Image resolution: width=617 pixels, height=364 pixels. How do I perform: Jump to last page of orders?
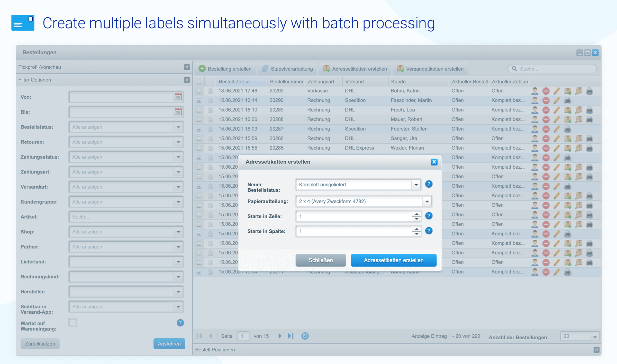click(291, 336)
